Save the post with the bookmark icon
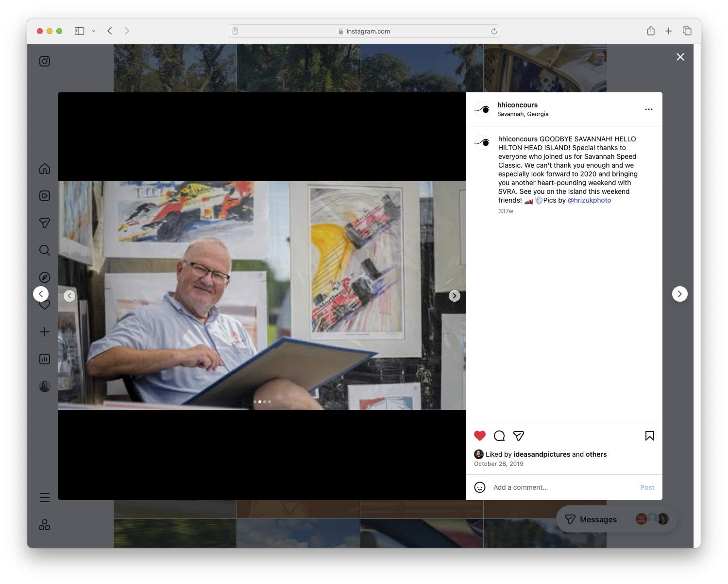 tap(650, 436)
